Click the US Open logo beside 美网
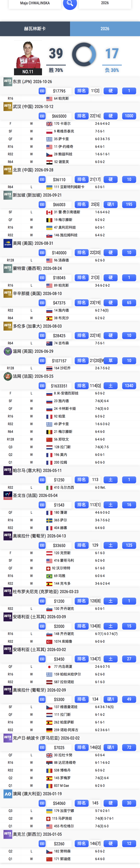Screen dimensions: 140x868 (x=8, y=243)
